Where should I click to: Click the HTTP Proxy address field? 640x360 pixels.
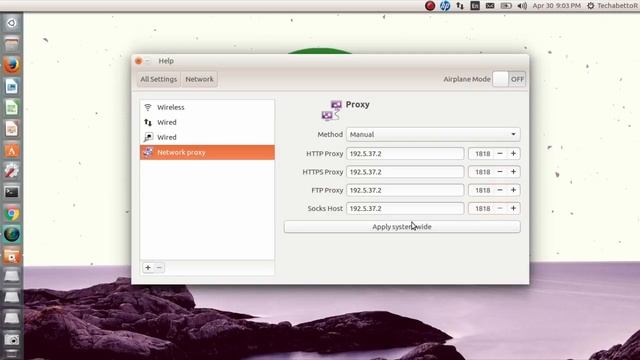pos(405,153)
